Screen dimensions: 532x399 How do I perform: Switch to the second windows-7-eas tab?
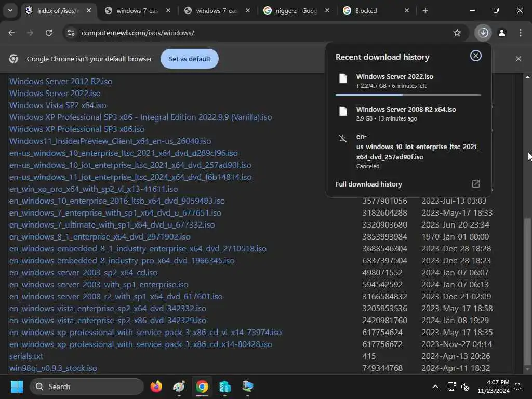pos(217,11)
